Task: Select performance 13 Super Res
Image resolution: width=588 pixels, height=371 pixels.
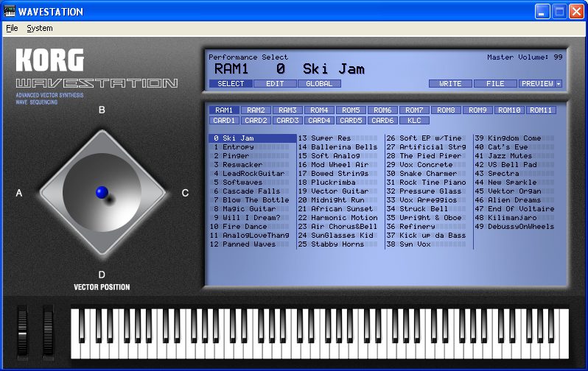Action: click(341, 138)
